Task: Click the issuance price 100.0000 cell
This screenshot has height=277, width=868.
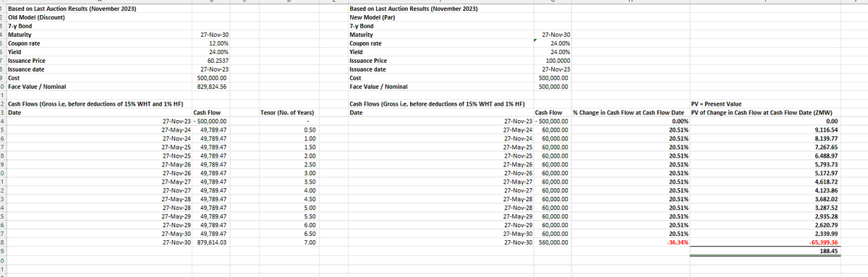Action: coord(557,61)
